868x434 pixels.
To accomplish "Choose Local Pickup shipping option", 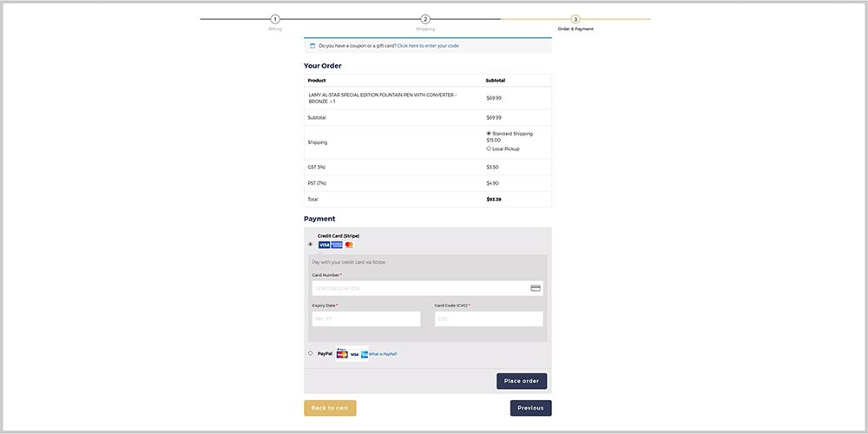I will point(488,148).
